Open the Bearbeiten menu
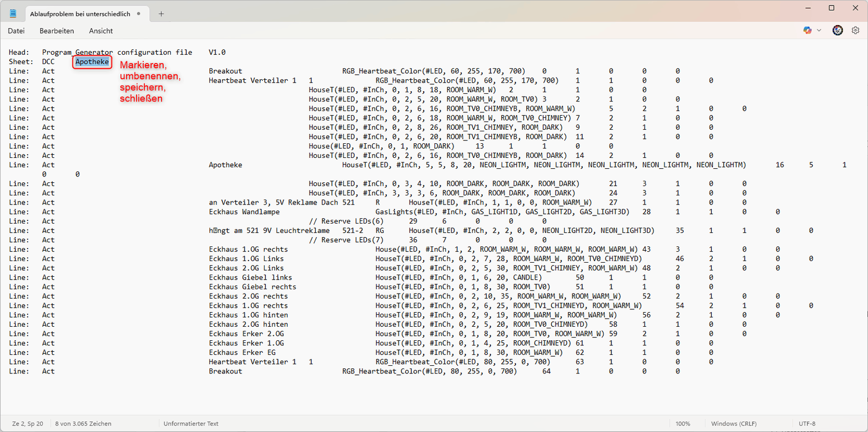Screen dimensions: 868x432 coord(56,31)
